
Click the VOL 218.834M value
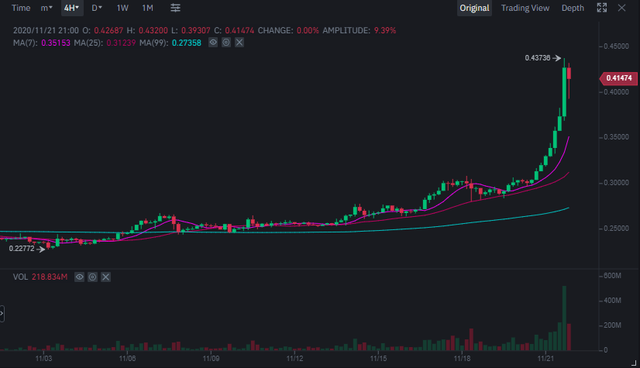[49, 277]
